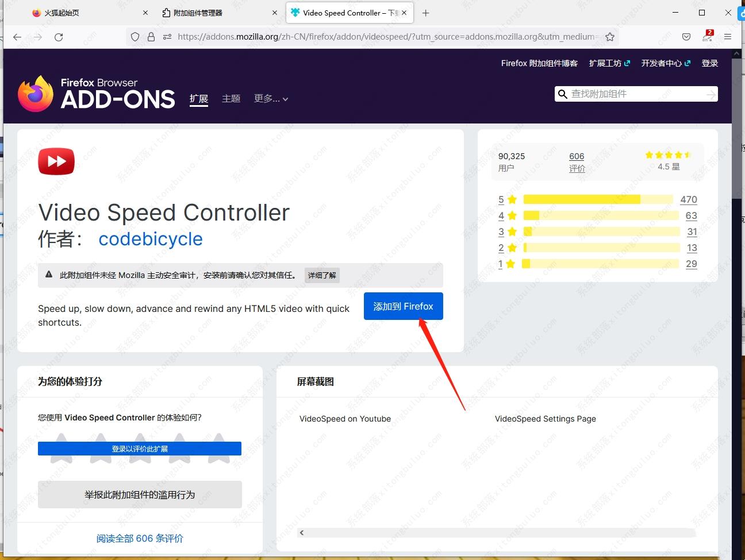Click the Video Speed Controller extension icon
745x560 pixels.
[x=56, y=161]
